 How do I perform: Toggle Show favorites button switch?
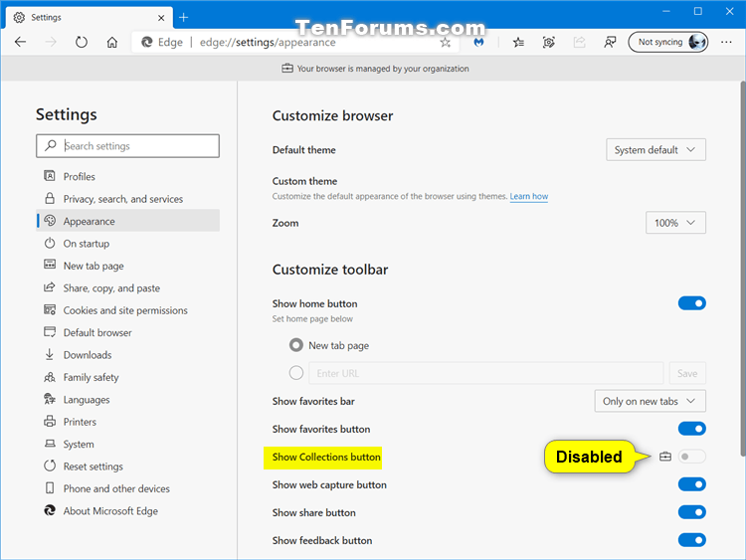[x=691, y=429]
